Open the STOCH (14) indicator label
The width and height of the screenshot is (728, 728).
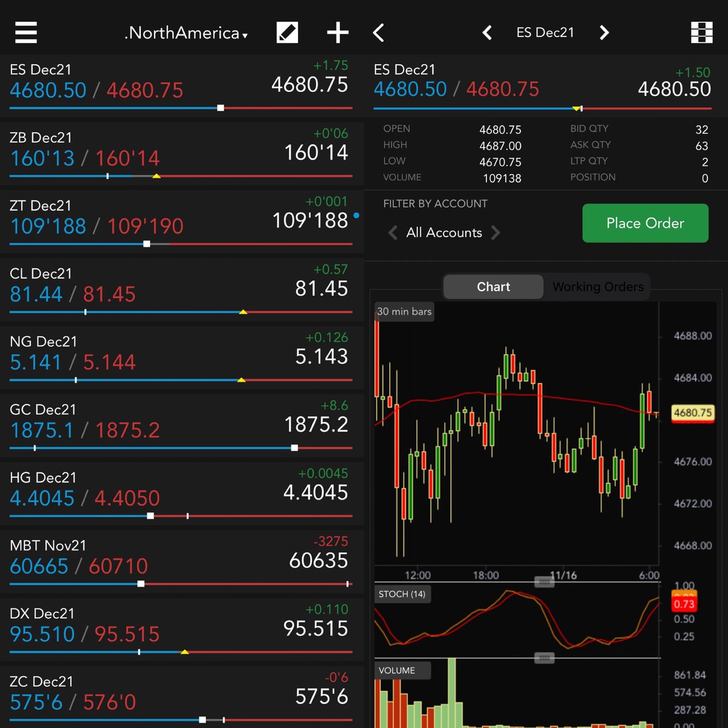pos(402,594)
